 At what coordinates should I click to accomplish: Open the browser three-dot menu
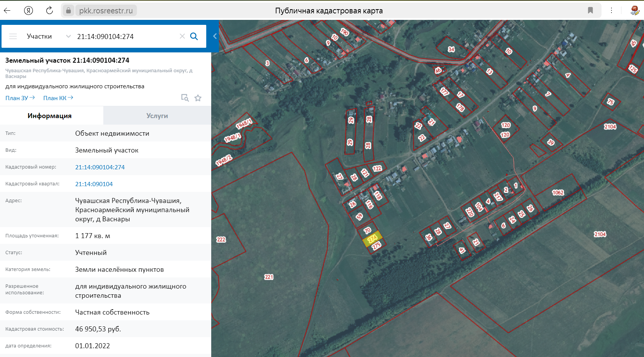[x=611, y=11]
